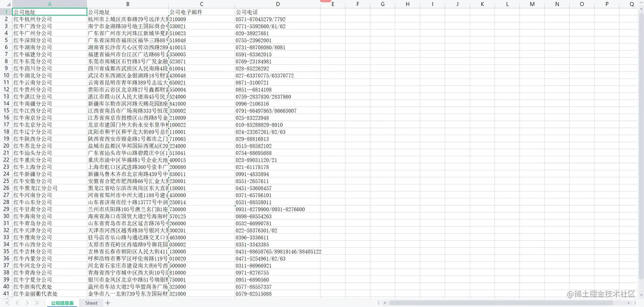Select cell 红牛上海分公司
Screen dimensions: 644x307
point(50,167)
